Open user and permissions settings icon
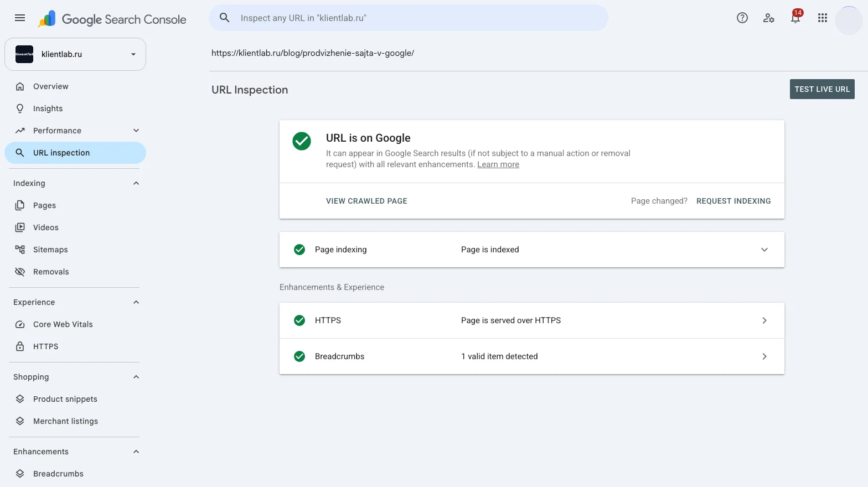The height and width of the screenshot is (487, 868). coord(769,18)
